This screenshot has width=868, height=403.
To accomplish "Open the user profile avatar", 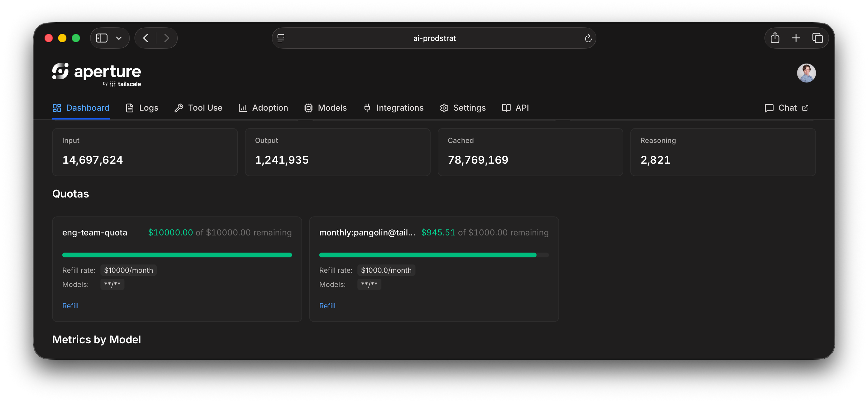I will (806, 73).
